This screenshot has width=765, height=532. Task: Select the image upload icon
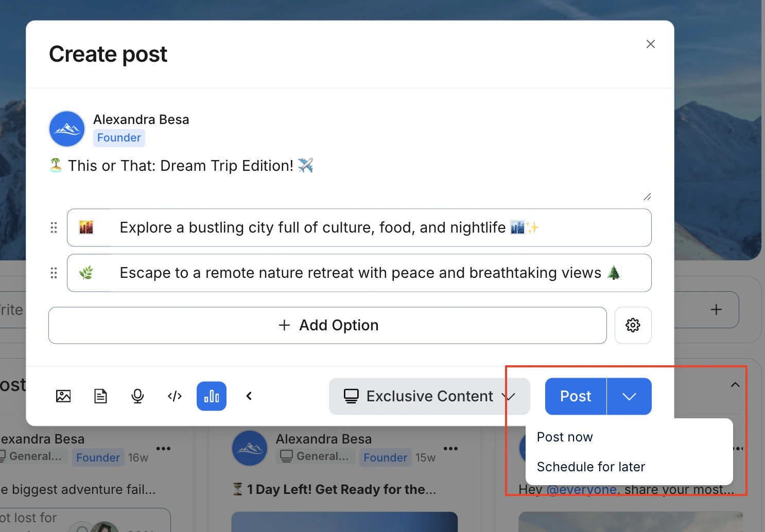click(63, 396)
